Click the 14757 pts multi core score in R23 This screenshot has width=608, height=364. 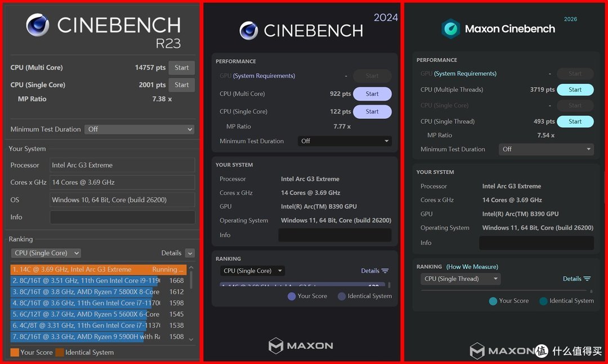(x=150, y=68)
